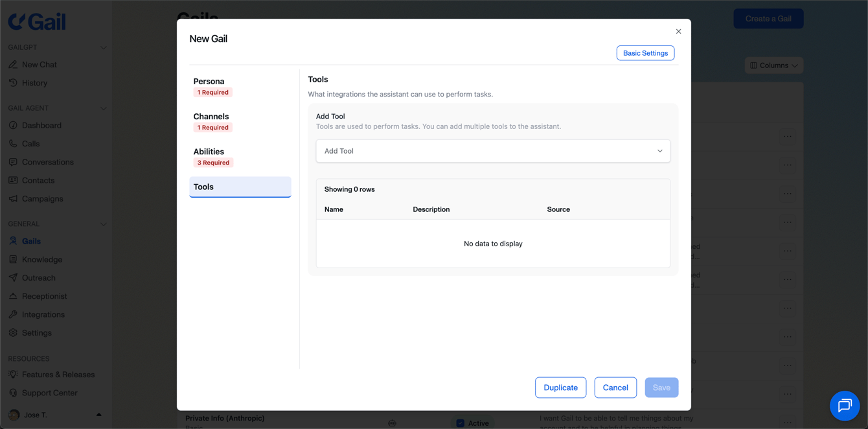868x429 pixels.
Task: Click the Source column header
Action: tap(558, 209)
